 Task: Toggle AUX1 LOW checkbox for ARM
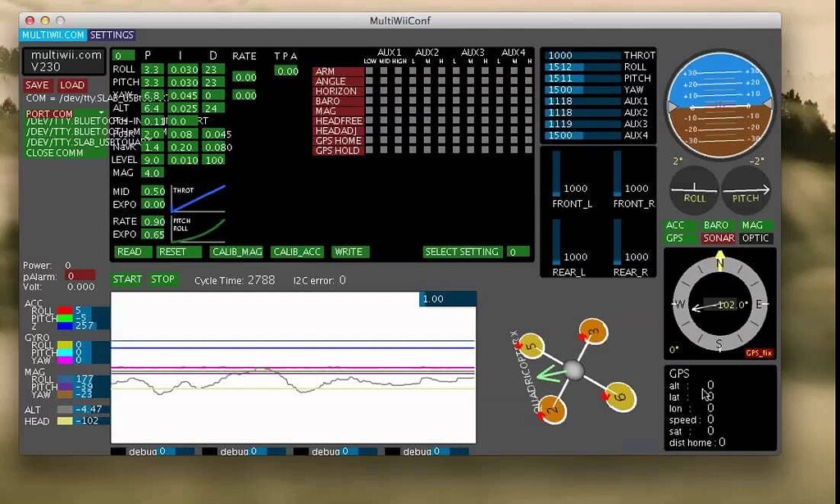369,71
